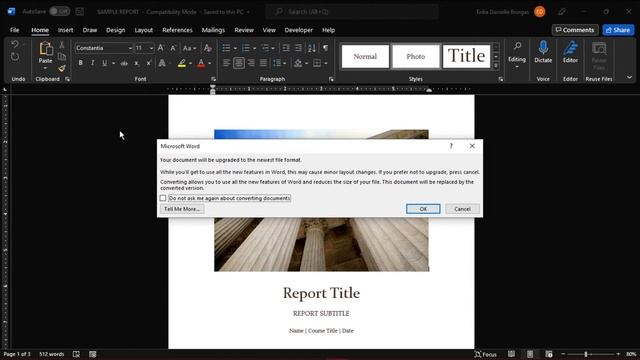Click the Share button
The height and width of the screenshot is (360, 640).
(618, 30)
